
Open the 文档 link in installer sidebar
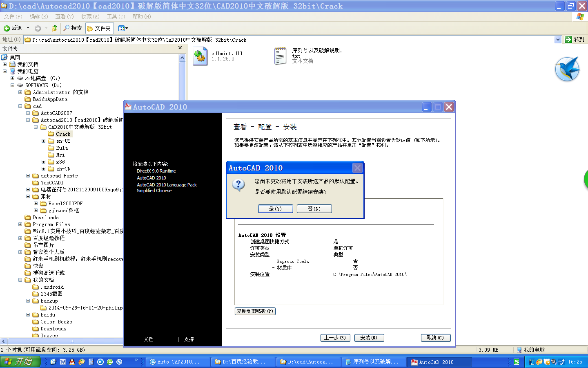pyautogui.click(x=148, y=339)
